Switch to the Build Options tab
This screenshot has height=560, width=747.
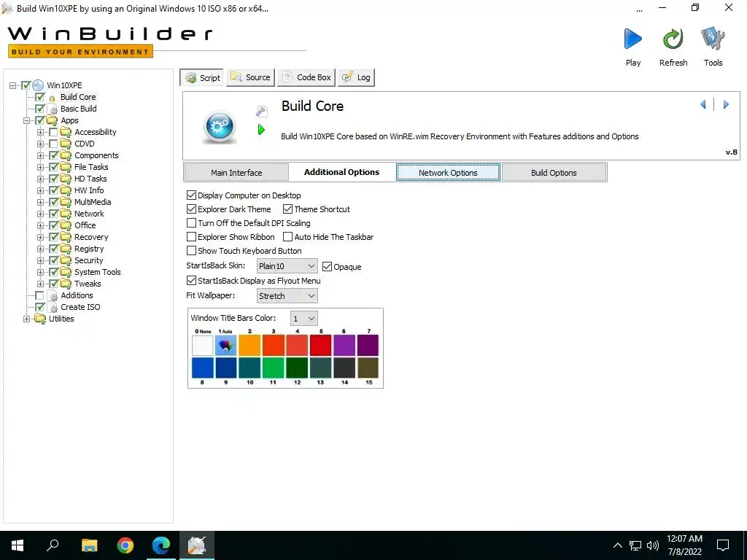click(554, 172)
